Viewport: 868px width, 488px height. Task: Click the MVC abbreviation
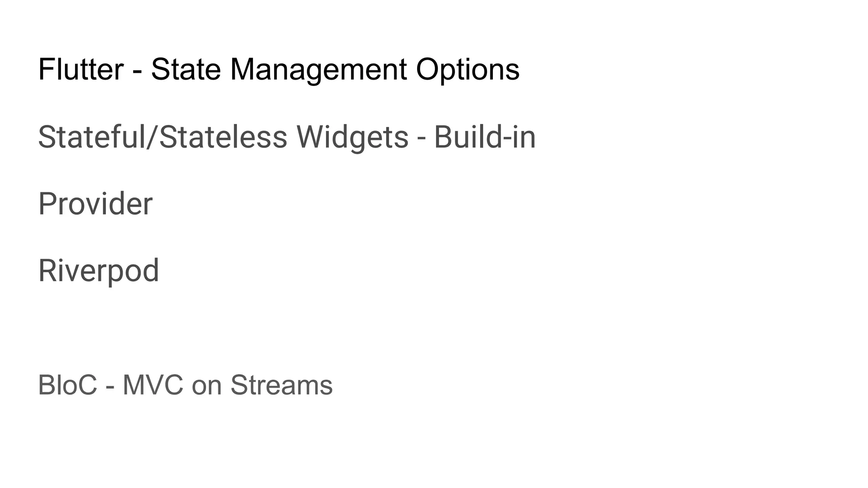[x=153, y=385]
